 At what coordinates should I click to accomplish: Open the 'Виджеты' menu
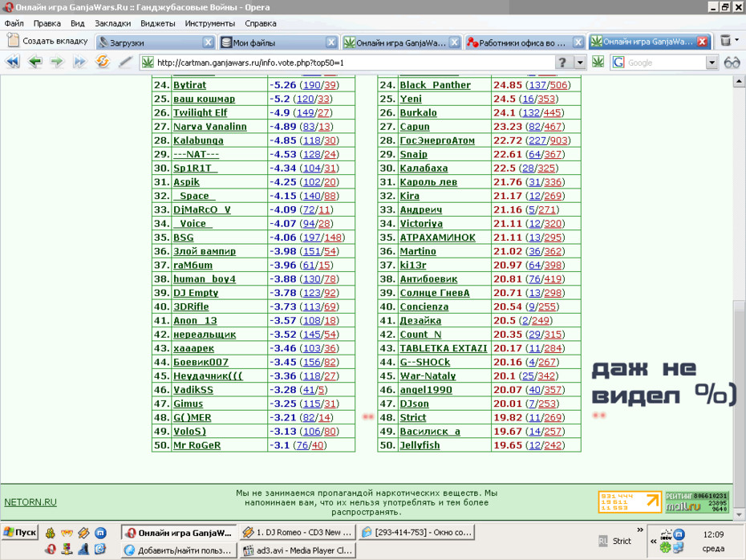pyautogui.click(x=158, y=23)
